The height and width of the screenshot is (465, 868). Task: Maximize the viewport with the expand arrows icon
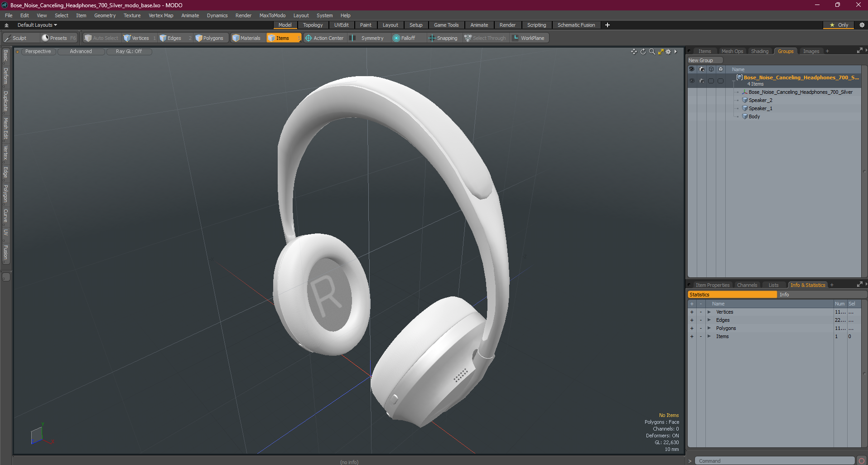pos(661,52)
